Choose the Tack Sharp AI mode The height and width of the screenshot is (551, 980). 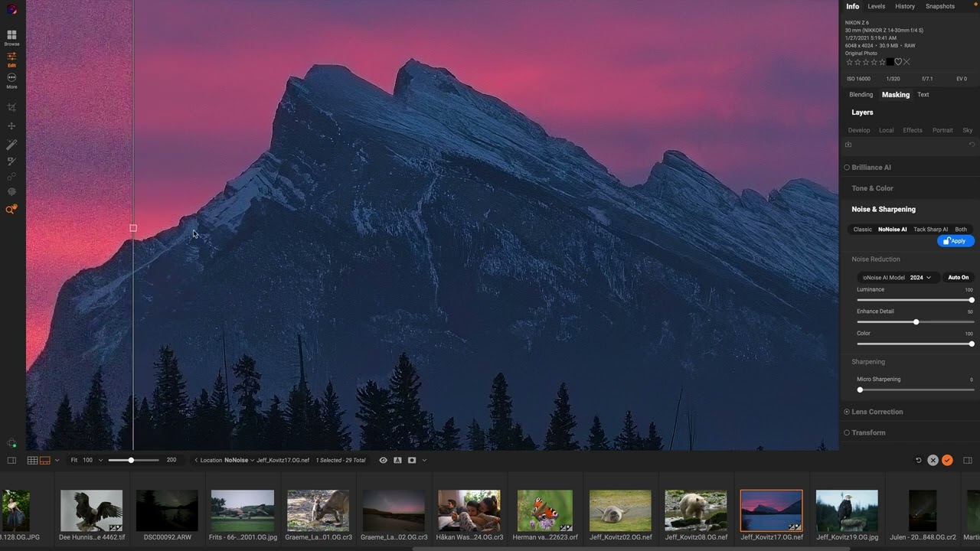[x=930, y=230]
